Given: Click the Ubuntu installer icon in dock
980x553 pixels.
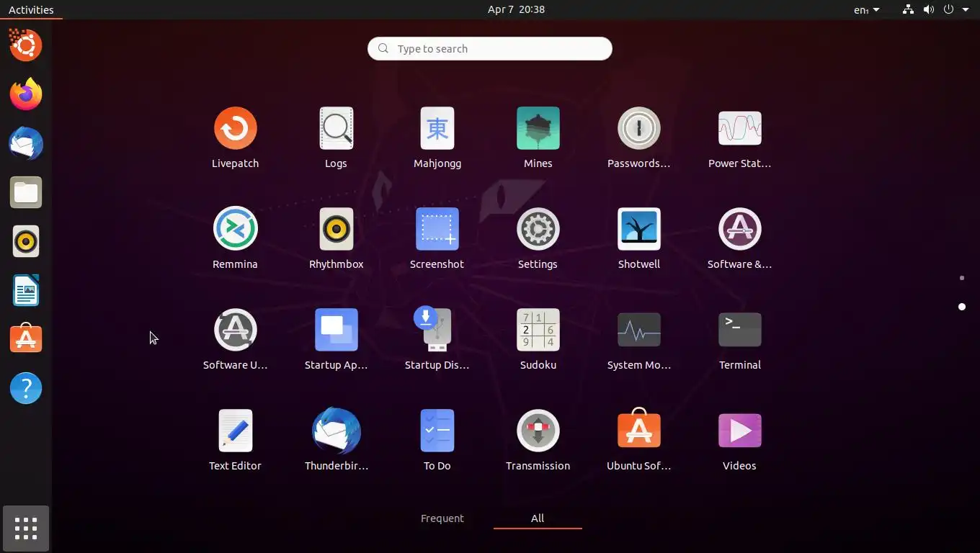Looking at the screenshot, I should (26, 45).
